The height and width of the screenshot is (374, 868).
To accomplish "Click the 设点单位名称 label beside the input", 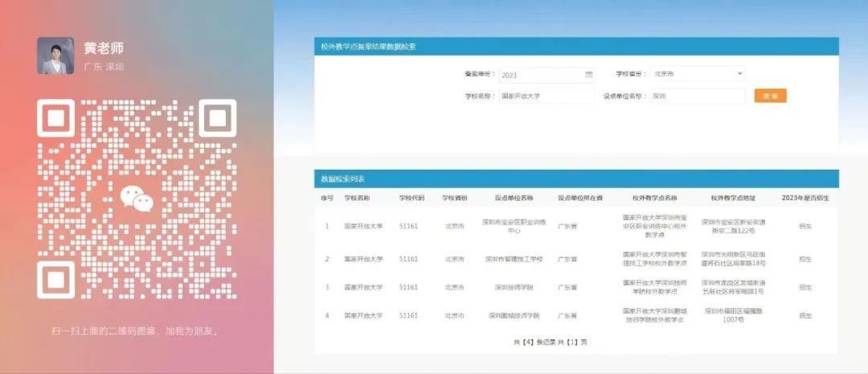I will pos(625,96).
